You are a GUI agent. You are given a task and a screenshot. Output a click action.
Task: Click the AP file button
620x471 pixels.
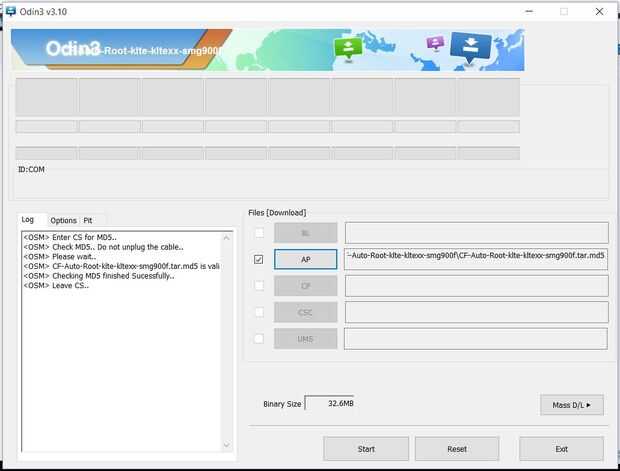(x=306, y=259)
